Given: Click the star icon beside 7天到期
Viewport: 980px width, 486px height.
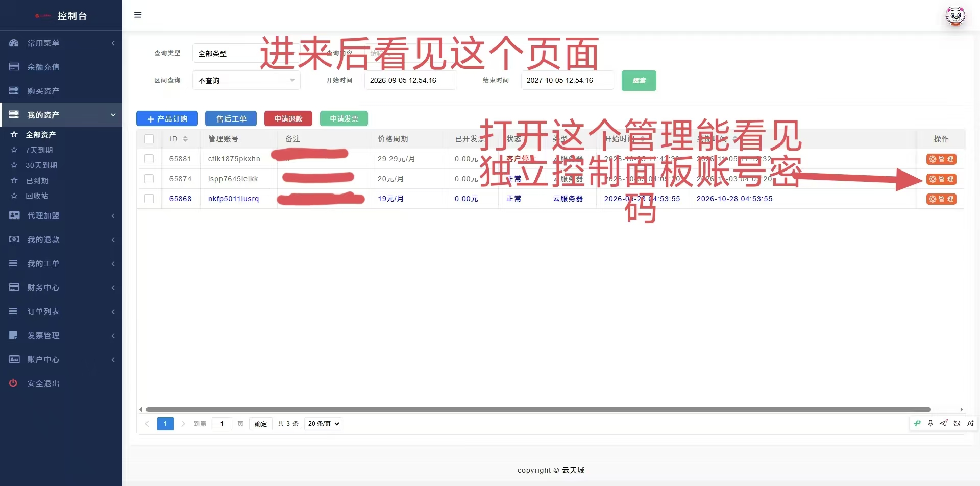Looking at the screenshot, I should point(14,150).
